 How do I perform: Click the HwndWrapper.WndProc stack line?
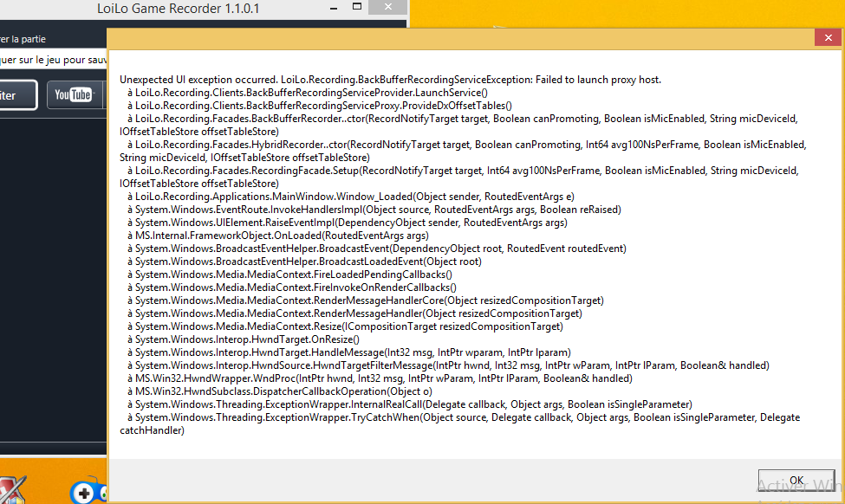click(x=380, y=378)
